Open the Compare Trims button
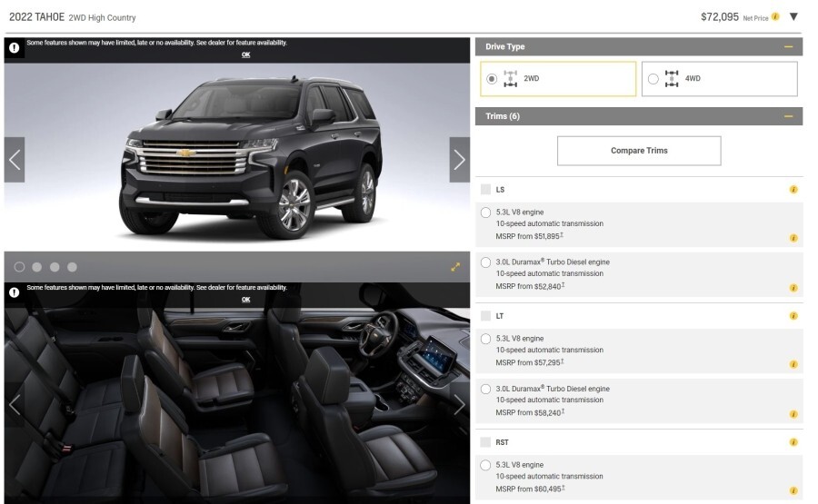This screenshot has width=818, height=504. click(639, 151)
